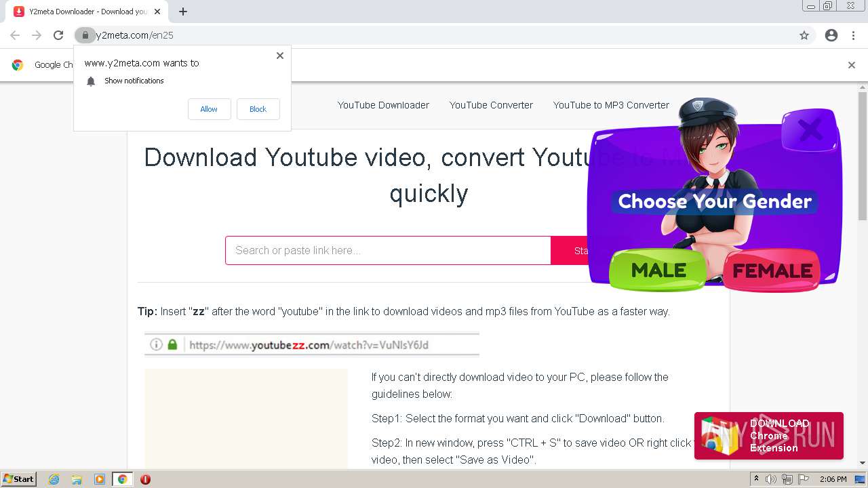The width and height of the screenshot is (868, 488).
Task: Open YouTube Converter nav link
Action: pos(491,105)
